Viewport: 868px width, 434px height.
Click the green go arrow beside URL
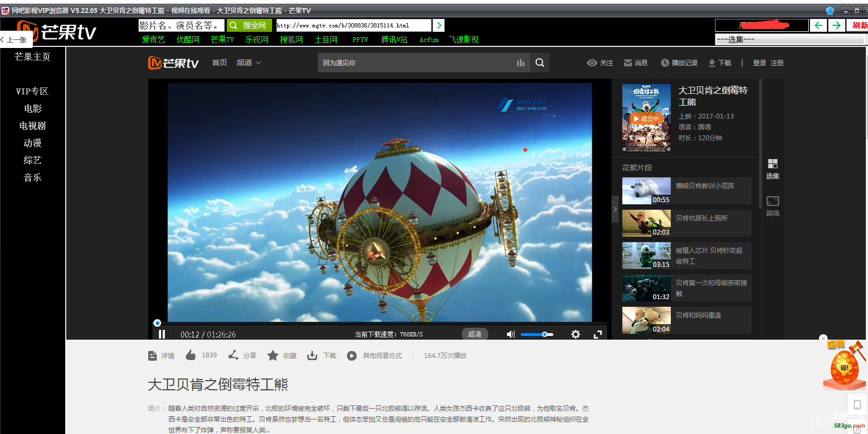tap(439, 25)
